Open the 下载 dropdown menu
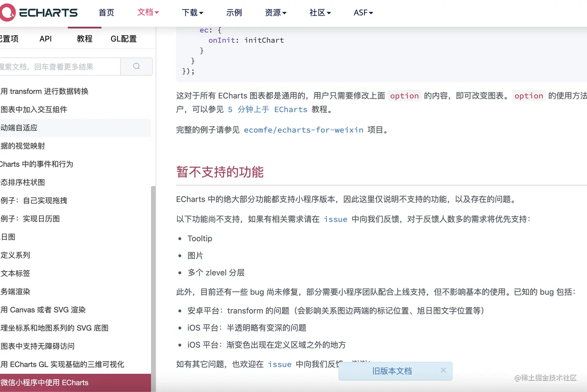The image size is (587, 392). coord(193,13)
